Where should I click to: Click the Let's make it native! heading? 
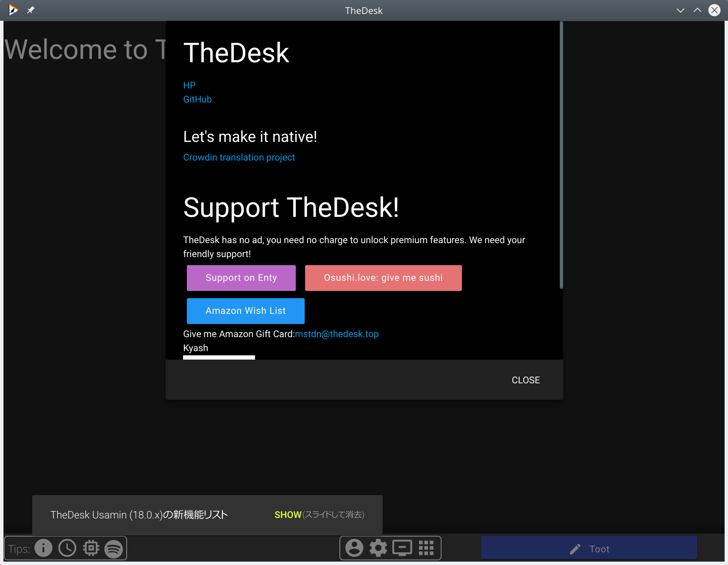tap(250, 137)
